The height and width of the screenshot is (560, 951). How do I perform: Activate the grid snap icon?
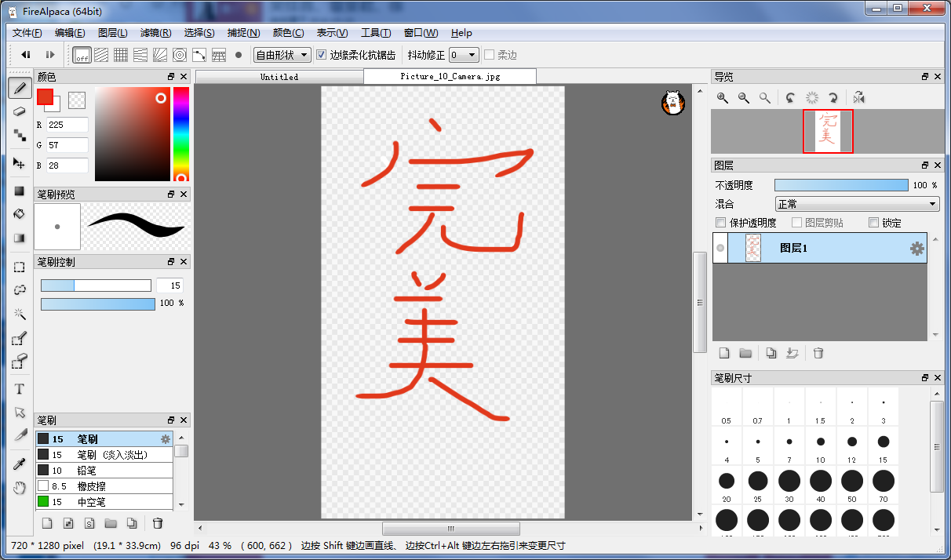[119, 54]
